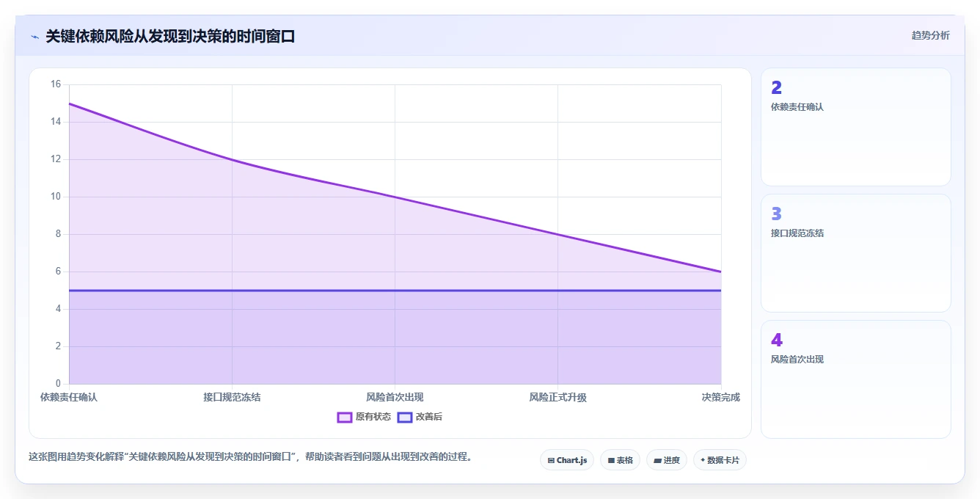Click the 原有状态 legend label
This screenshot has width=980, height=499.
[x=373, y=417]
